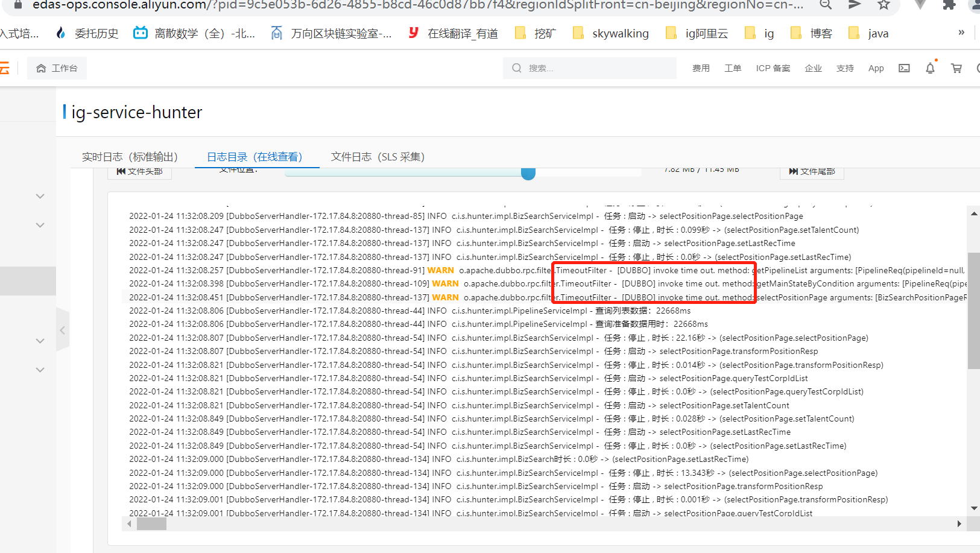
Task: Click log line 查询准备数据用时: 22668ms
Action: coord(419,324)
